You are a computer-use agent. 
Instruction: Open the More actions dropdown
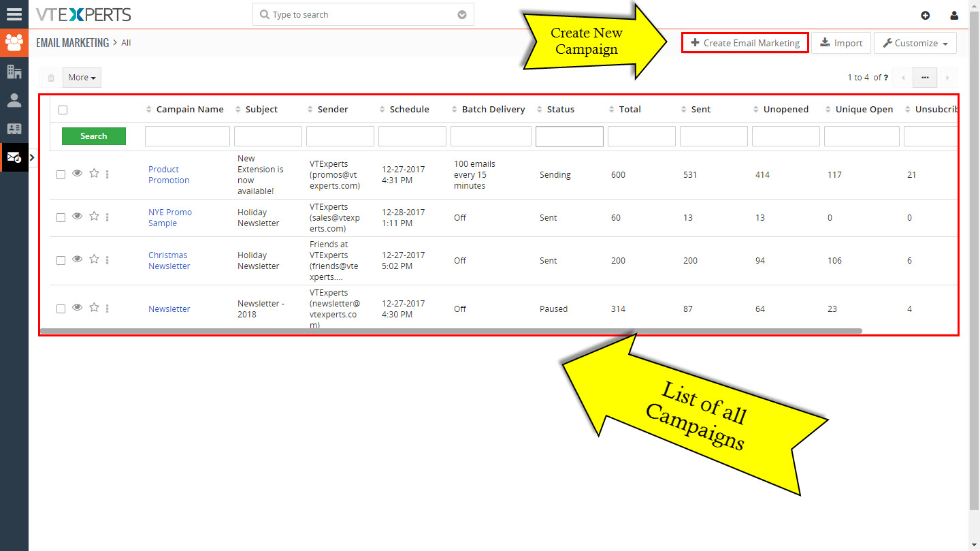pos(82,78)
